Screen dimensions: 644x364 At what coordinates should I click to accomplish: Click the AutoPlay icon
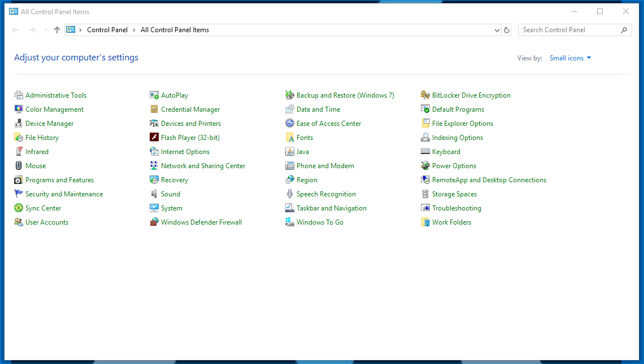click(x=154, y=95)
